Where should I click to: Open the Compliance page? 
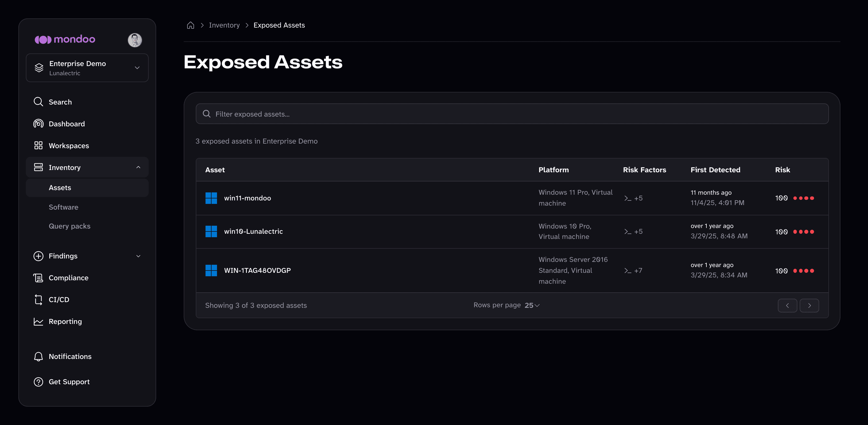(87, 278)
